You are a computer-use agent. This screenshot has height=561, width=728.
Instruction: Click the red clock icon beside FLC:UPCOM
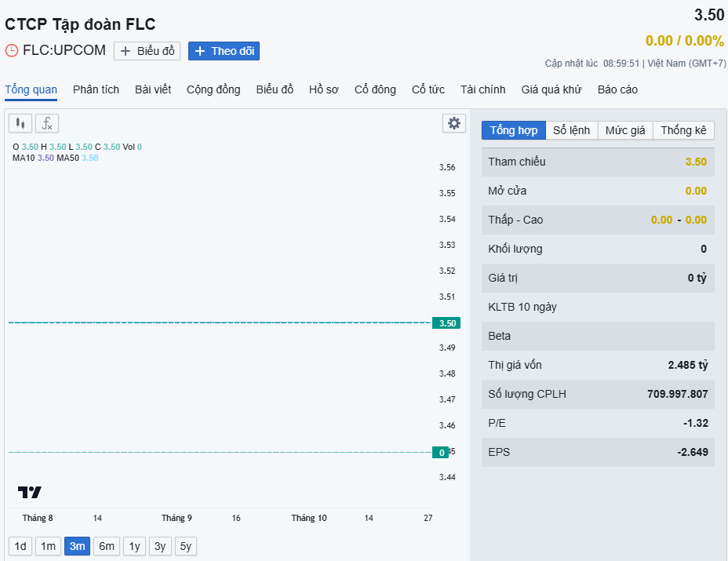(12, 50)
